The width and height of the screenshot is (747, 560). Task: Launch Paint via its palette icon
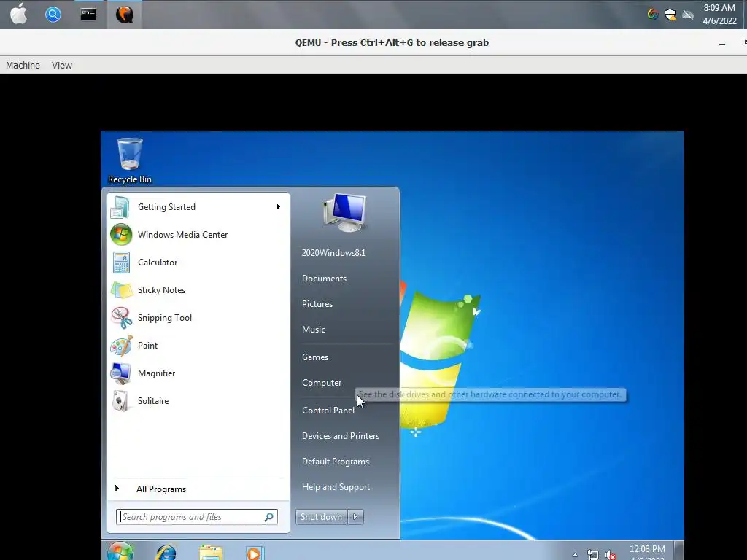[x=121, y=345]
